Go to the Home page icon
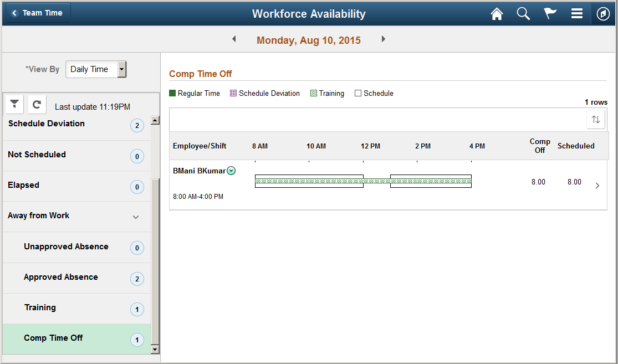This screenshot has width=618, height=364. (x=497, y=14)
